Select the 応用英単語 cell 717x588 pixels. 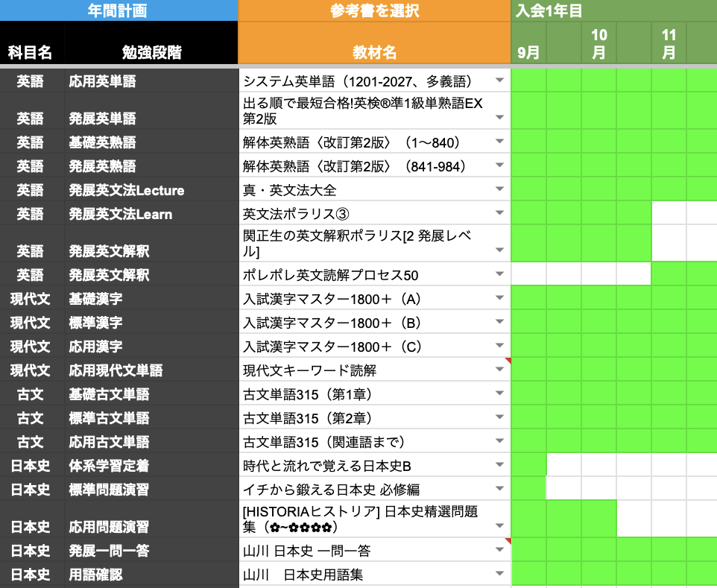(x=151, y=80)
